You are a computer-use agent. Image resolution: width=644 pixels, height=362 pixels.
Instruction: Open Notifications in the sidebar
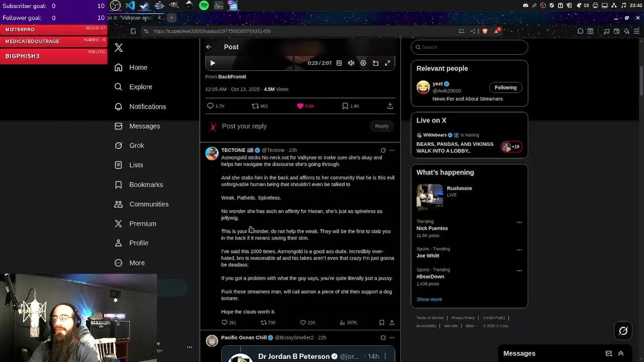tap(140, 107)
